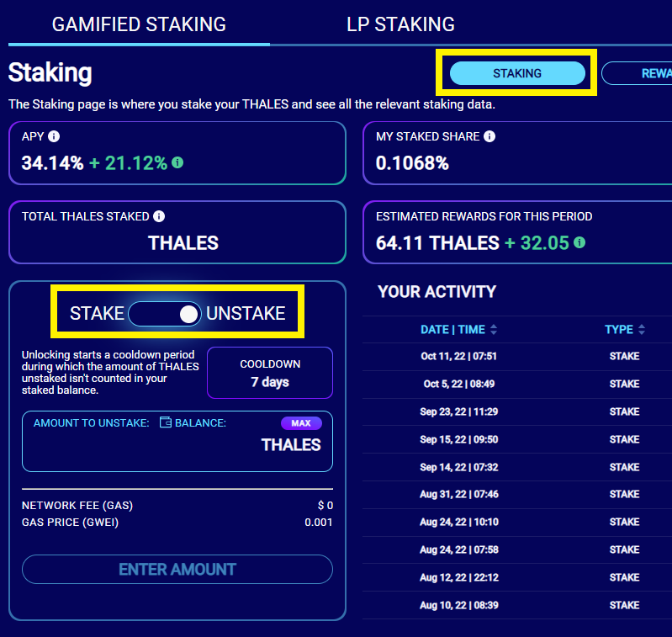Toggle the Stake/Unstake switch

click(x=165, y=314)
